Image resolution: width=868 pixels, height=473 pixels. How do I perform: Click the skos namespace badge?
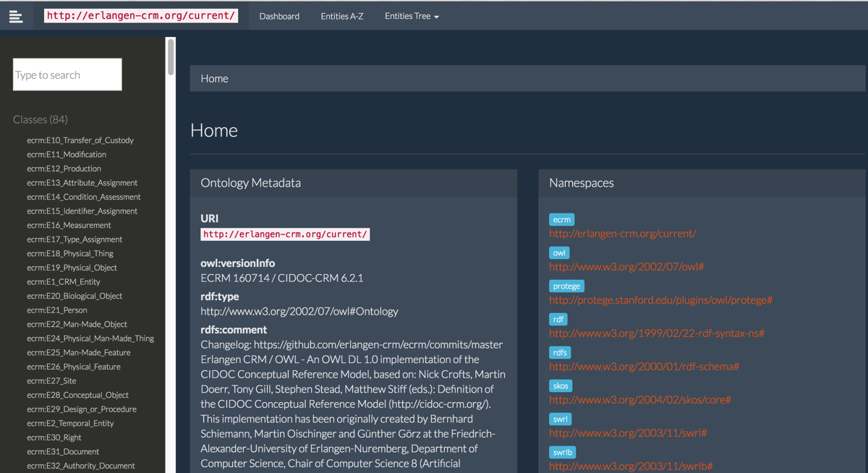pos(561,386)
